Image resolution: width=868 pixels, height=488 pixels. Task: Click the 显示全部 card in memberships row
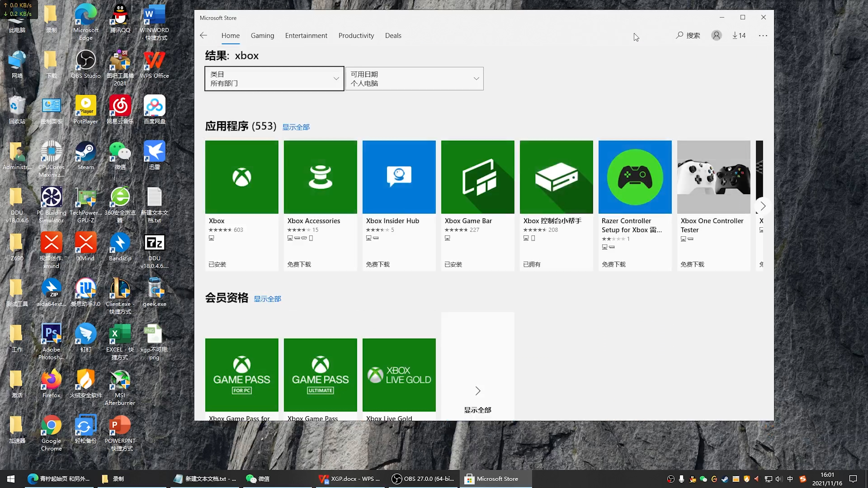tap(477, 366)
